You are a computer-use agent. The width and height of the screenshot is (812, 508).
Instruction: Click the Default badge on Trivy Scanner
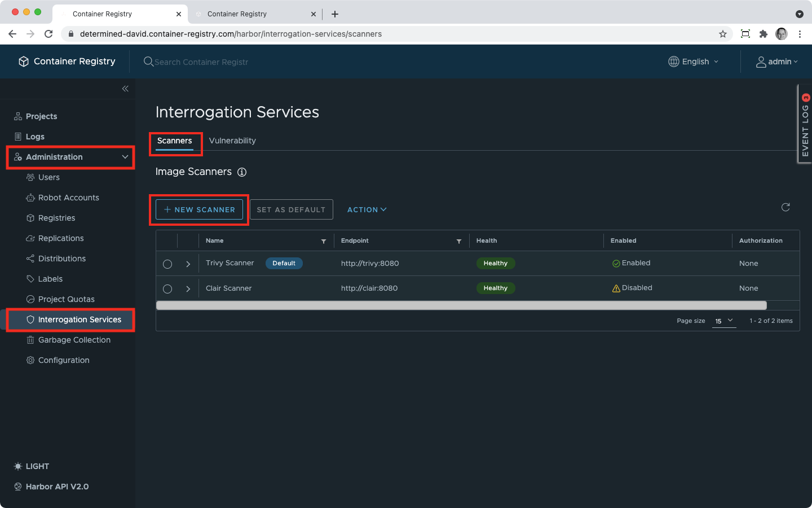pyautogui.click(x=284, y=263)
